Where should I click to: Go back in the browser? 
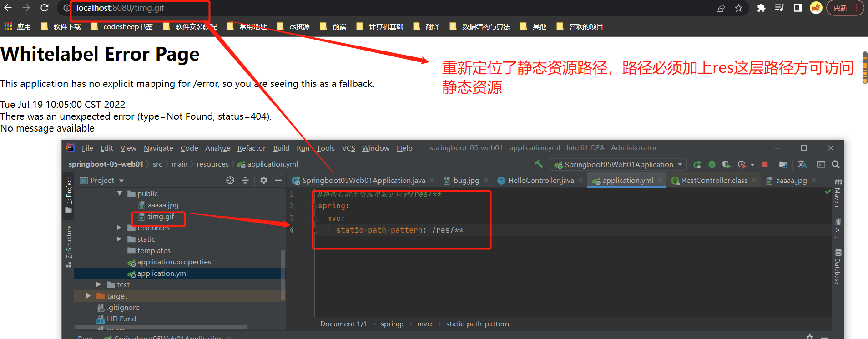click(x=8, y=8)
